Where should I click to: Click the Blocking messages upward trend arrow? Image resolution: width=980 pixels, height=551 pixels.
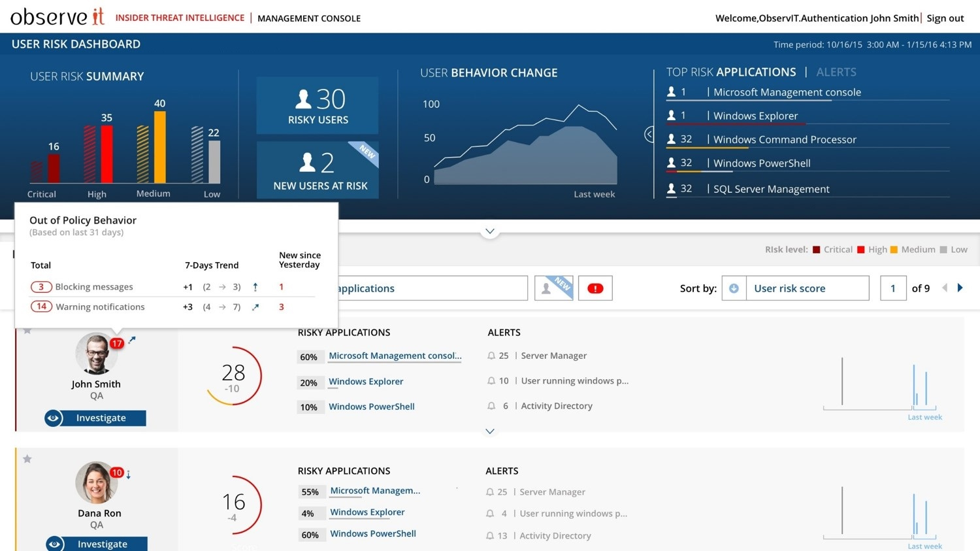[x=255, y=286]
